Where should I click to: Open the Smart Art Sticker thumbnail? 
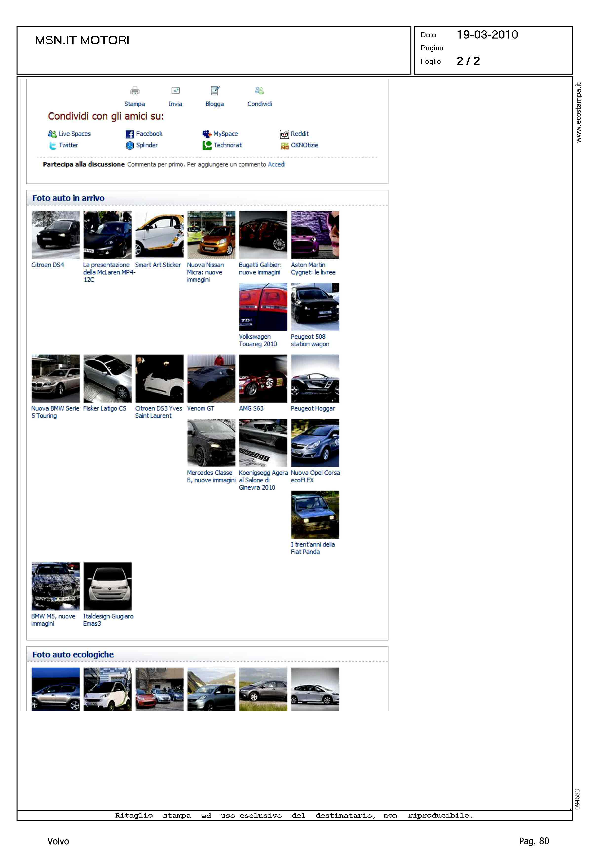pos(159,235)
